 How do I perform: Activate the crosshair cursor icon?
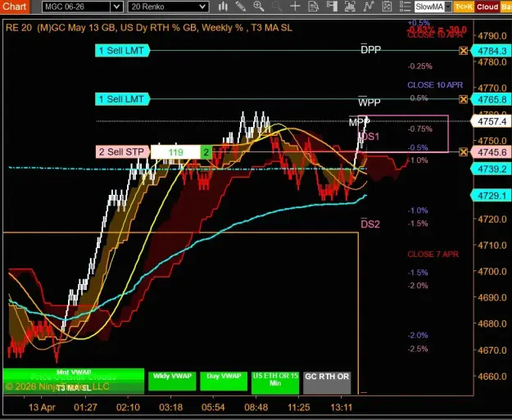point(295,7)
